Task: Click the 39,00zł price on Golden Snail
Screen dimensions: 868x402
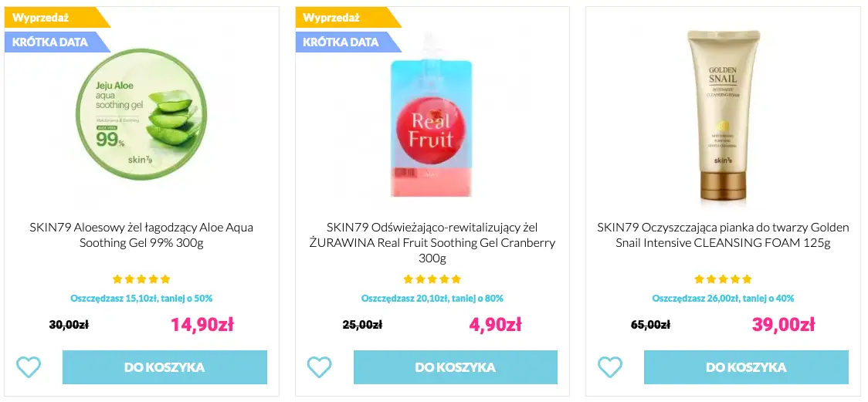Action: [783, 325]
